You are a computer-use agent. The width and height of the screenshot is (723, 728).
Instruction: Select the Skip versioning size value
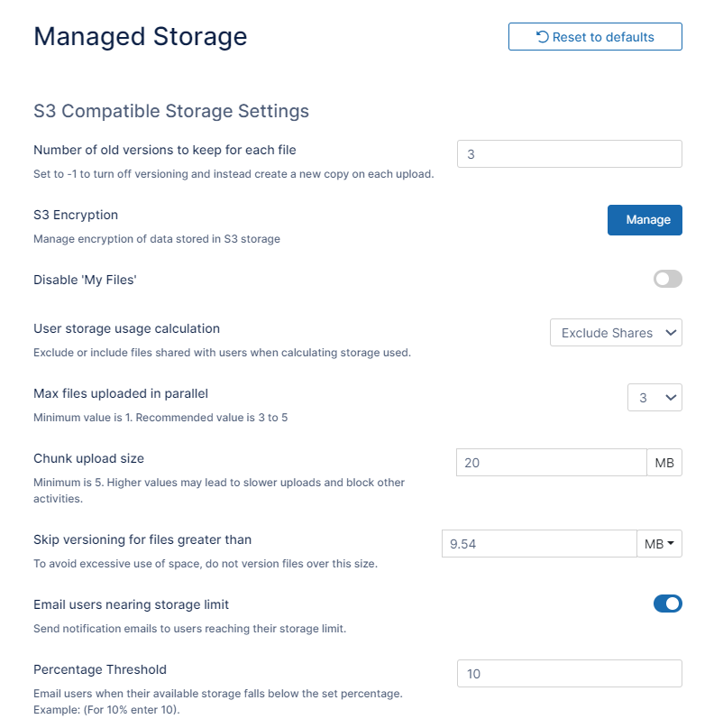(538, 543)
